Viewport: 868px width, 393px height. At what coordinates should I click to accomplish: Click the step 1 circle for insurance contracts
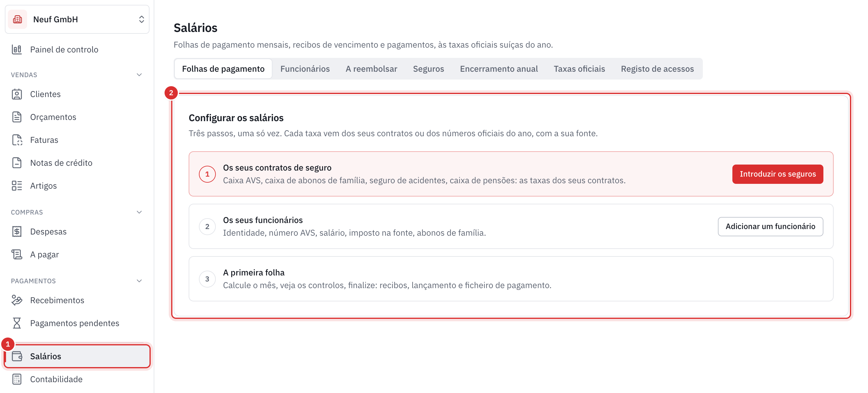207,174
